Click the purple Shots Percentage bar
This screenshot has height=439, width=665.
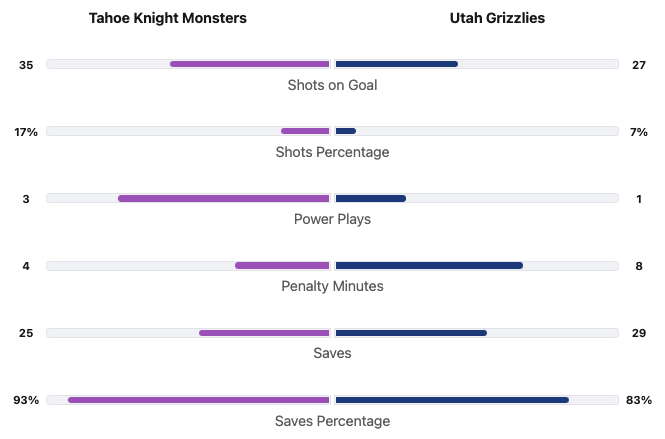click(x=305, y=131)
